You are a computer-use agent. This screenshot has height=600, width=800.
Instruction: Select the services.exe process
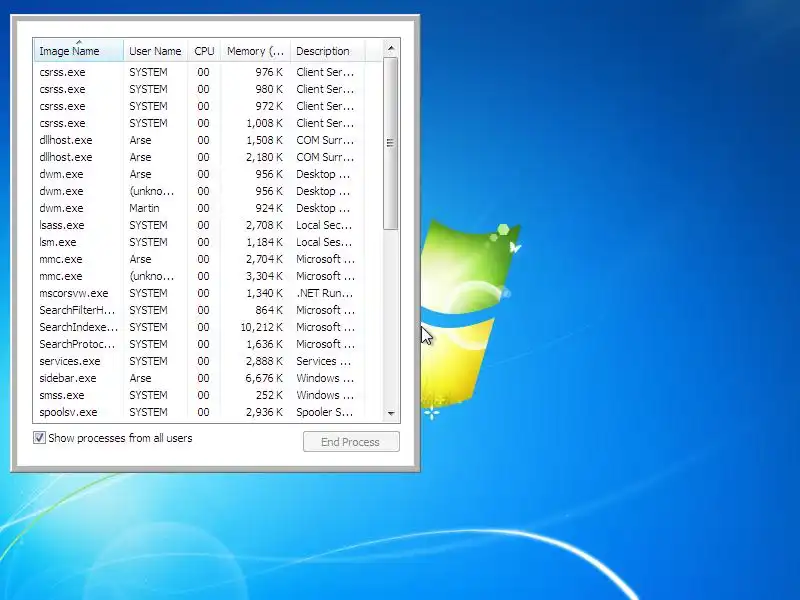click(x=208, y=361)
